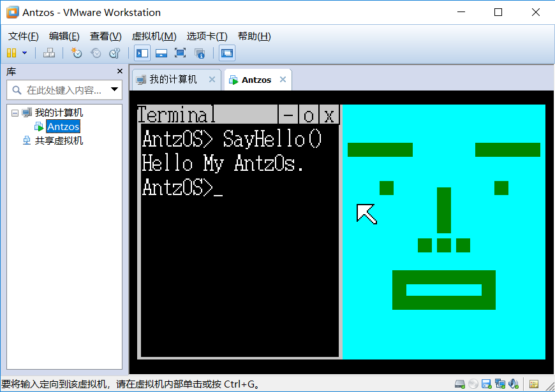
Task: Click the VMware Workstation title bar app icon
Action: coord(12,12)
